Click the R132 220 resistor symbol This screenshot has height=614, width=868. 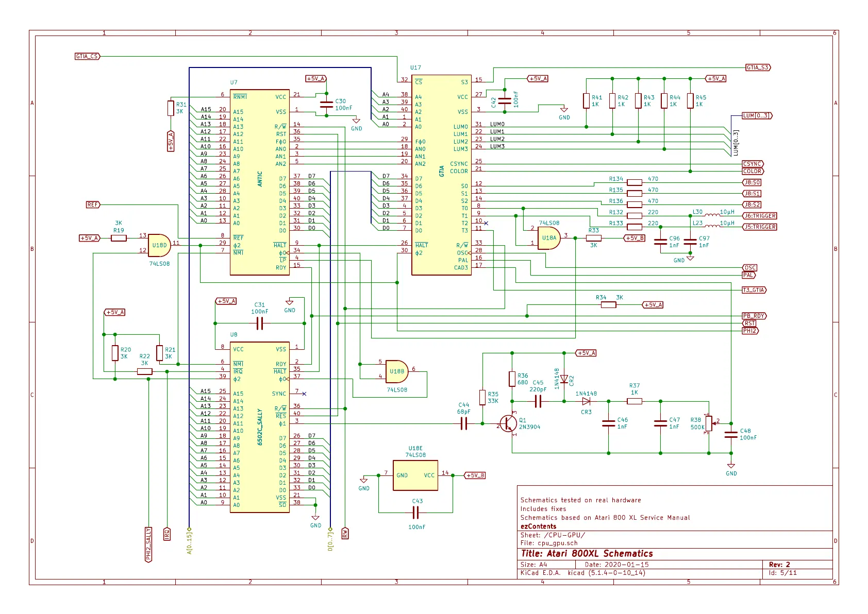tap(635, 216)
